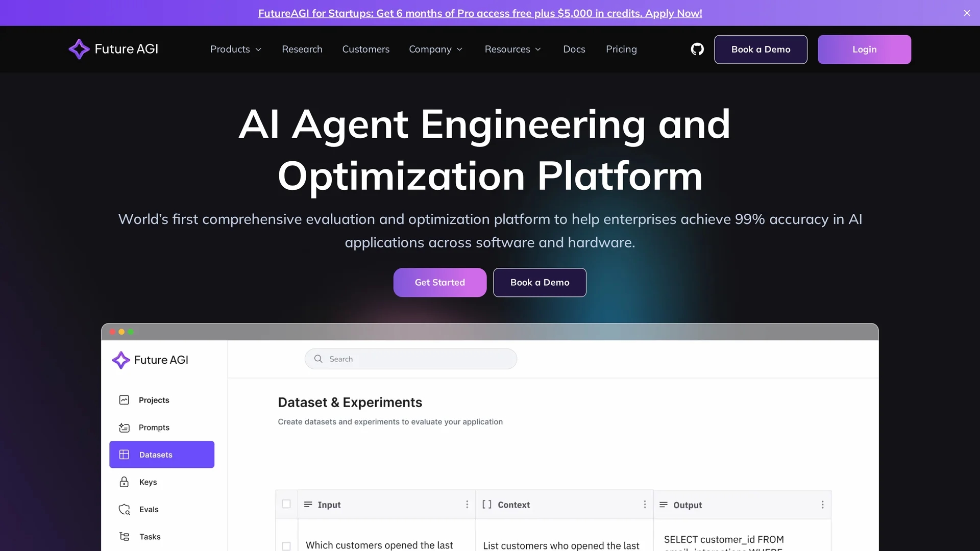The width and height of the screenshot is (980, 551).
Task: Open the FutureAGI for Startups banner link
Action: 480,13
